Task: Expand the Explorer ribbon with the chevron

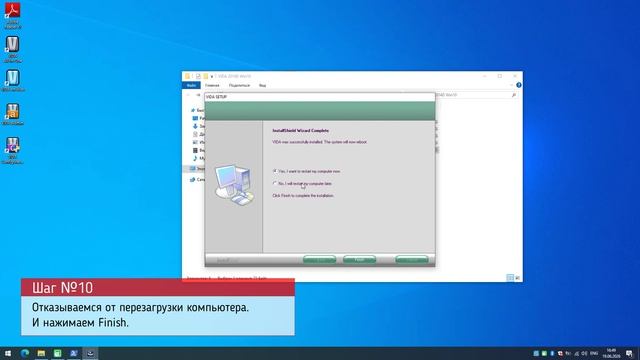Action: coord(511,85)
